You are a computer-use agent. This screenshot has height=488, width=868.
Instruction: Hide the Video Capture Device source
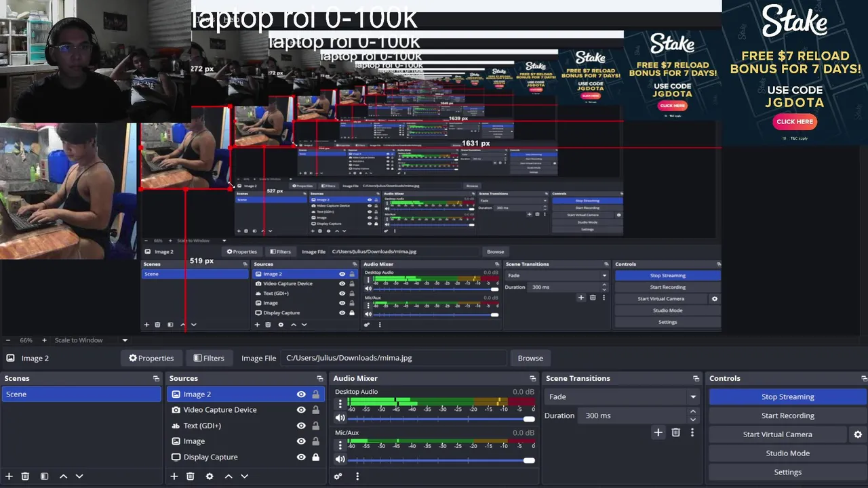coord(301,410)
